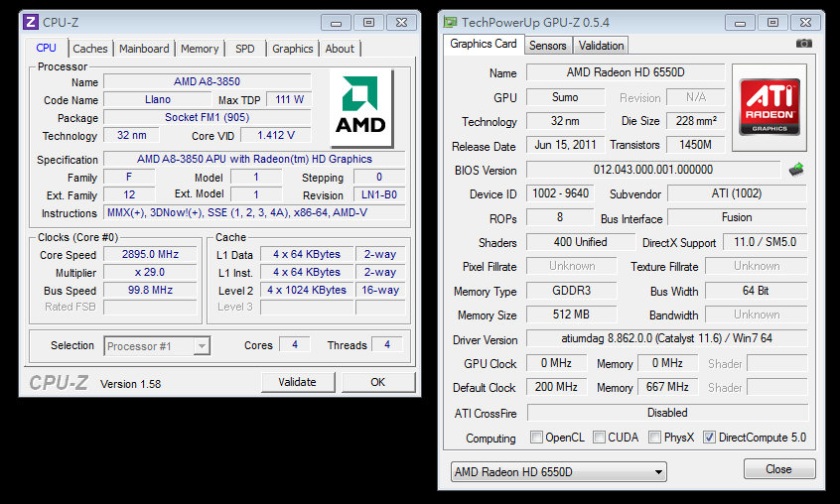Click the GPU-Z title bar icon
The image size is (840, 504).
(x=451, y=22)
